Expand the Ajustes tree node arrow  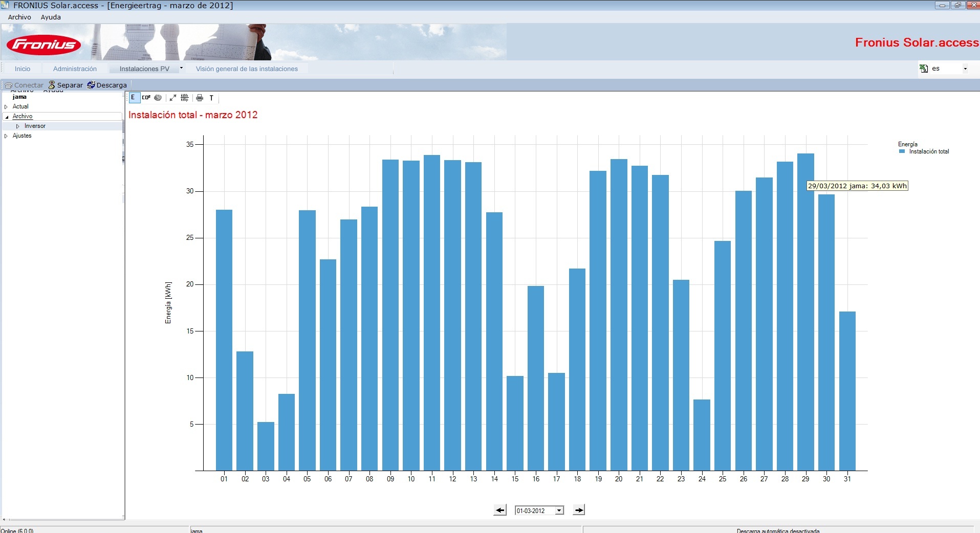(6, 136)
